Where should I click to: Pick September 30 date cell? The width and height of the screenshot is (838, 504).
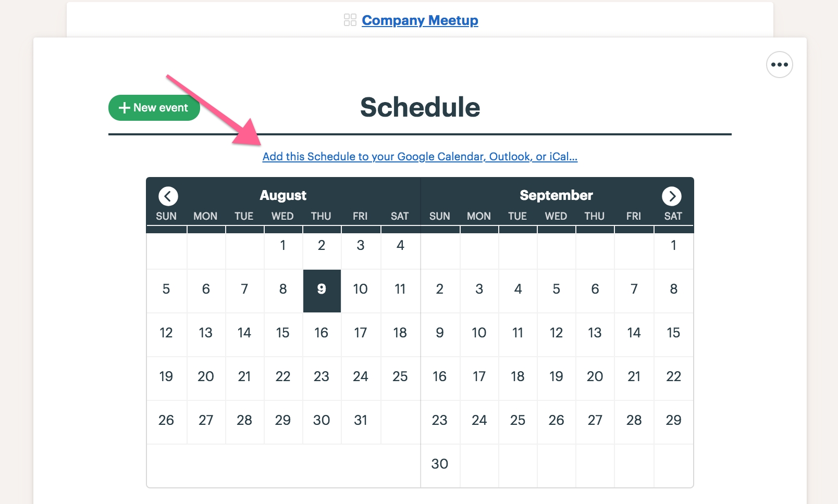440,465
